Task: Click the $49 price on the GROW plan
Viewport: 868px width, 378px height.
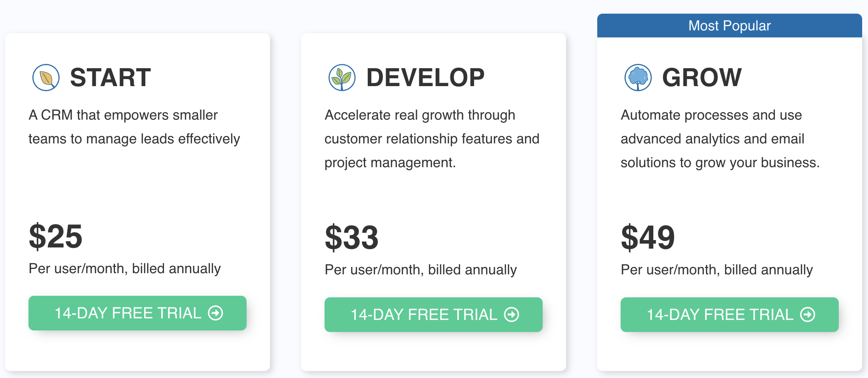Action: point(648,237)
